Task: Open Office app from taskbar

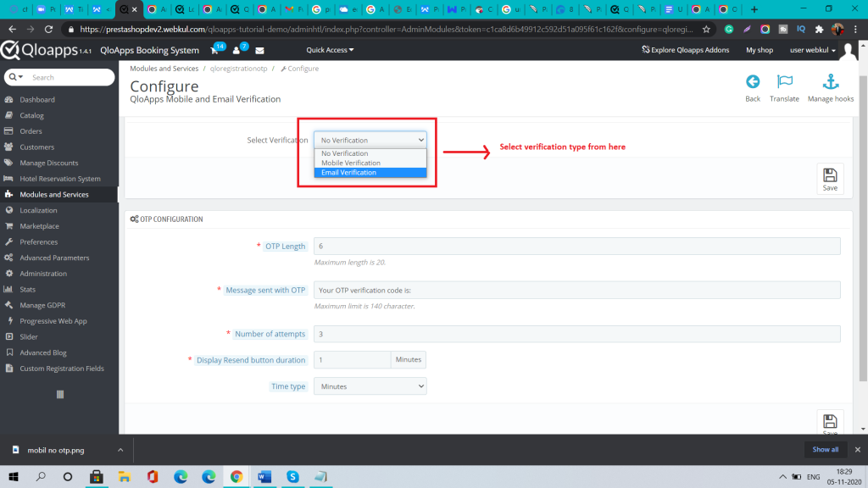Action: [x=153, y=476]
